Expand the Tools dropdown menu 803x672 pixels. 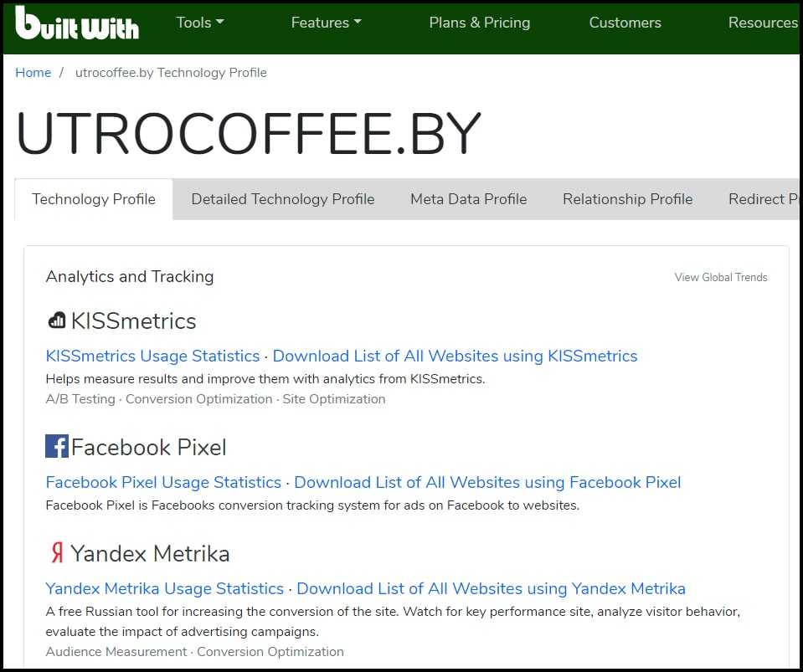pyautogui.click(x=200, y=23)
